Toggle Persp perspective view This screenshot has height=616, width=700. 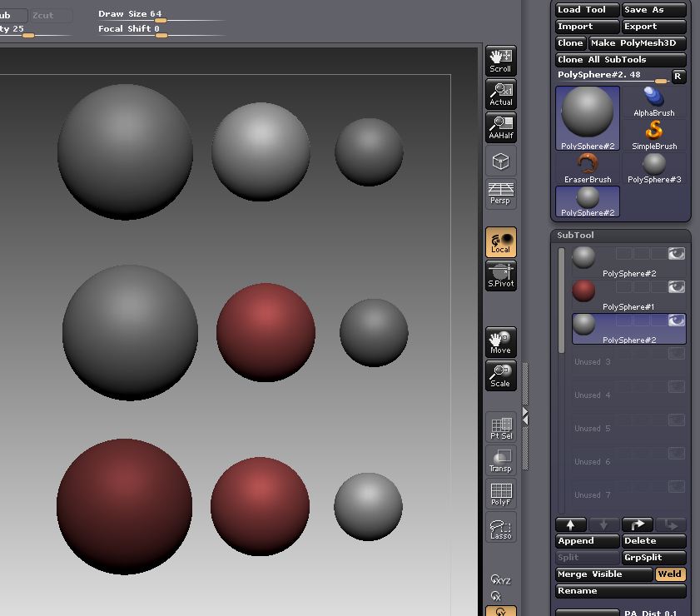(x=500, y=194)
